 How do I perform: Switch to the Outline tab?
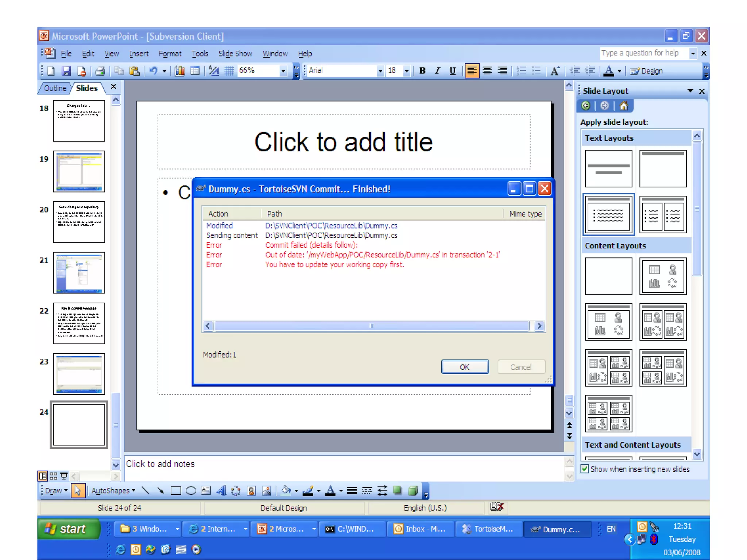point(55,88)
